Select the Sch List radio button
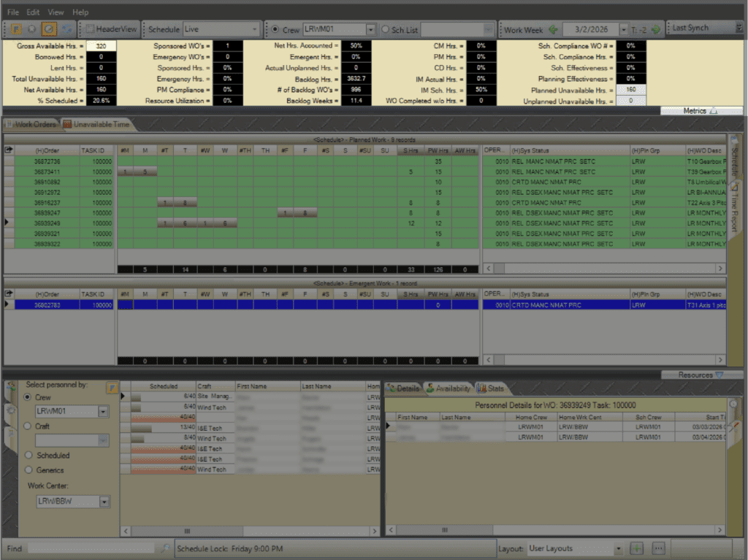 click(386, 30)
